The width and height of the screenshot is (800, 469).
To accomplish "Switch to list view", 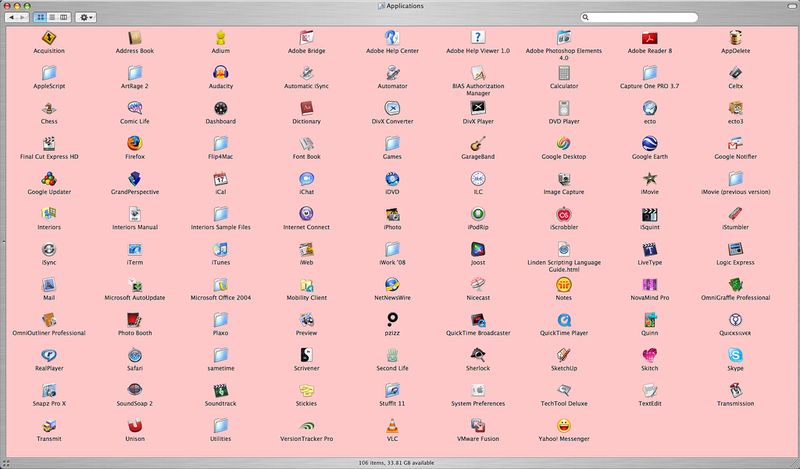I will [52, 17].
